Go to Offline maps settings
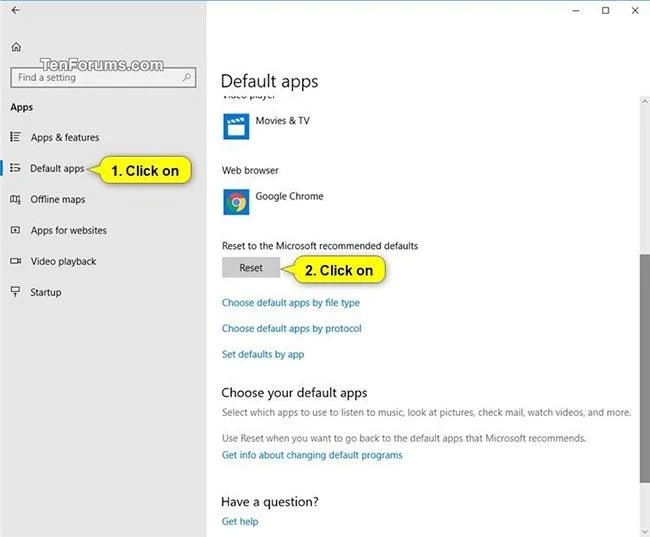 [58, 199]
